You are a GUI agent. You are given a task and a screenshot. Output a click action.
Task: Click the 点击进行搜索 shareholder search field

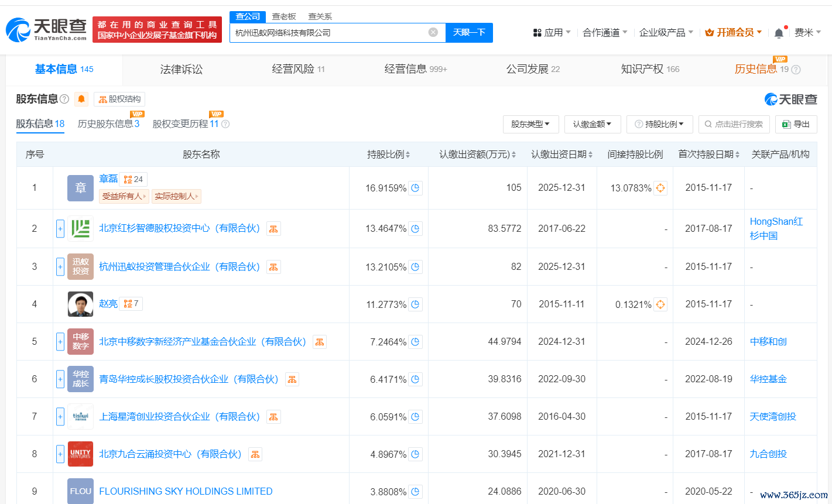coord(734,124)
